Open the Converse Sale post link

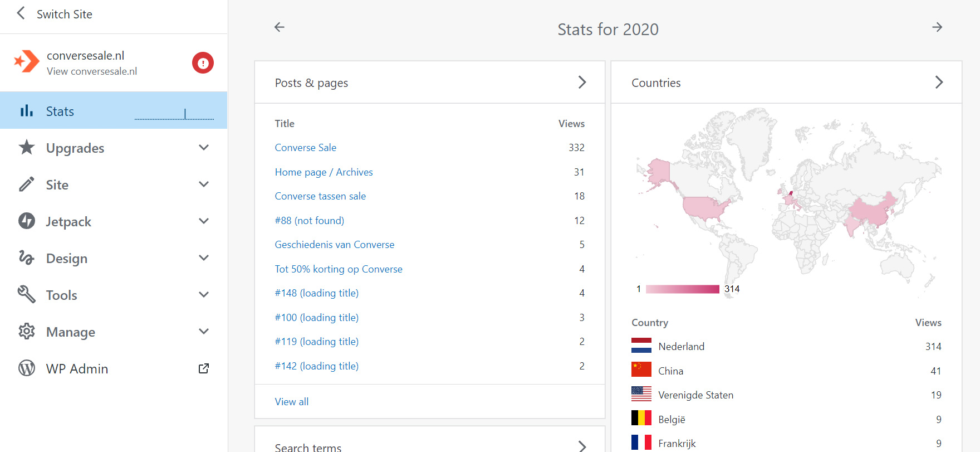click(x=306, y=148)
